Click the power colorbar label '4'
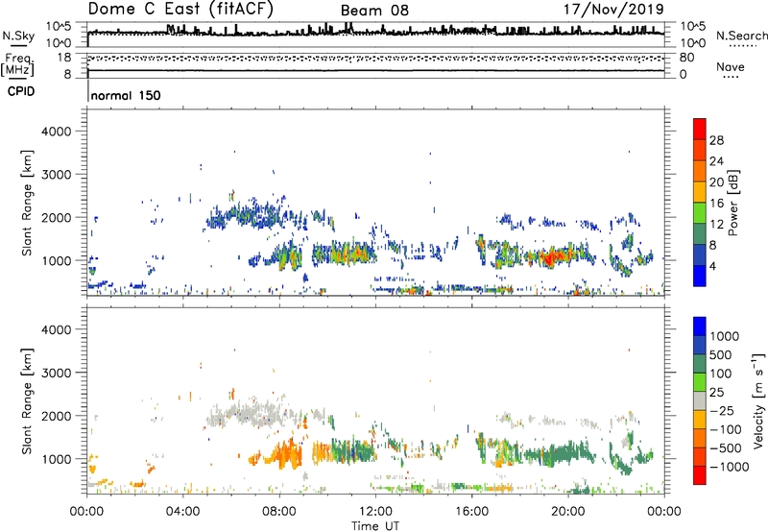The image size is (768, 532). pyautogui.click(x=712, y=266)
